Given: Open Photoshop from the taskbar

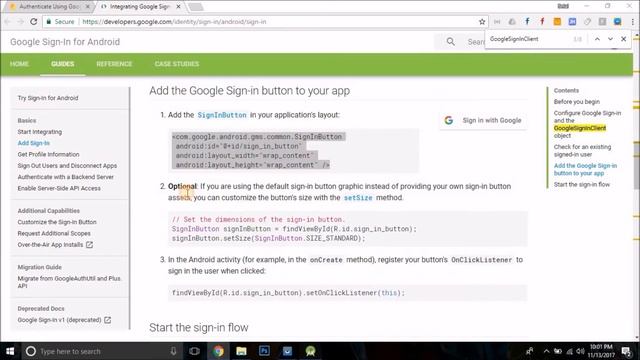Looking at the screenshot, I should tap(264, 351).
